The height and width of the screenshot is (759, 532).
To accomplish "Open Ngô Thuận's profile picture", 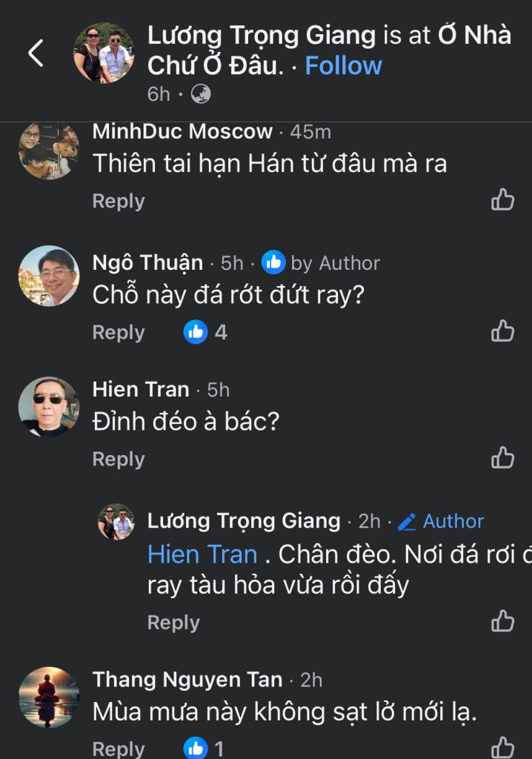I will (49, 276).
